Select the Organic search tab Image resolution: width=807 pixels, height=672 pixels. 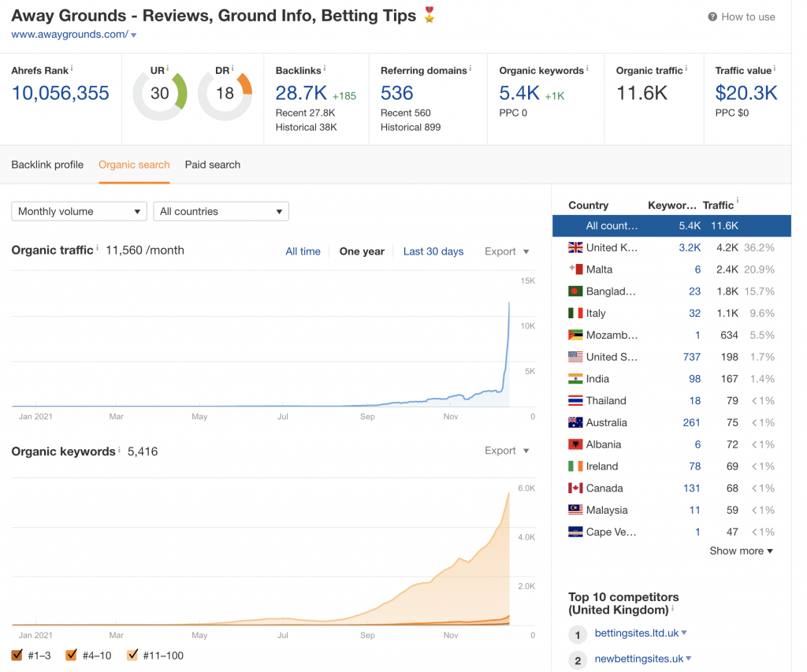[134, 165]
